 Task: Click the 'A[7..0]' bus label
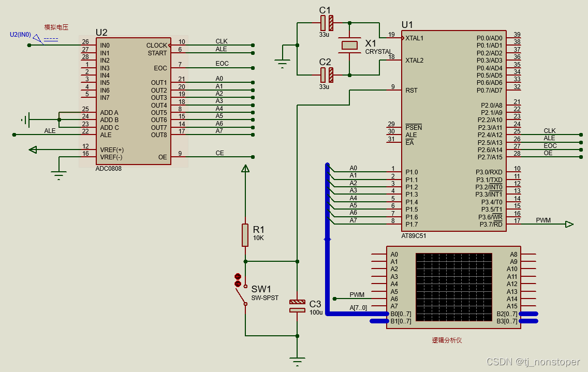[x=358, y=307]
